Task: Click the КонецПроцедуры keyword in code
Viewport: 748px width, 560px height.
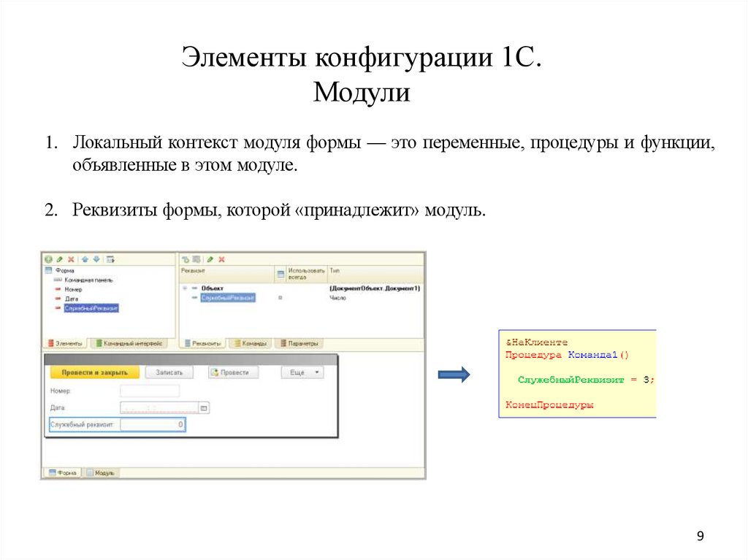Action: click(549, 405)
